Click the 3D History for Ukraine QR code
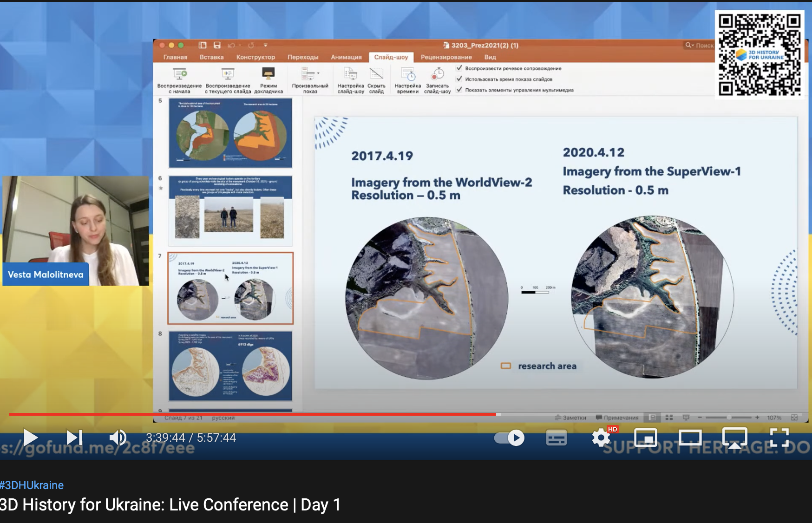812x523 pixels. point(760,55)
